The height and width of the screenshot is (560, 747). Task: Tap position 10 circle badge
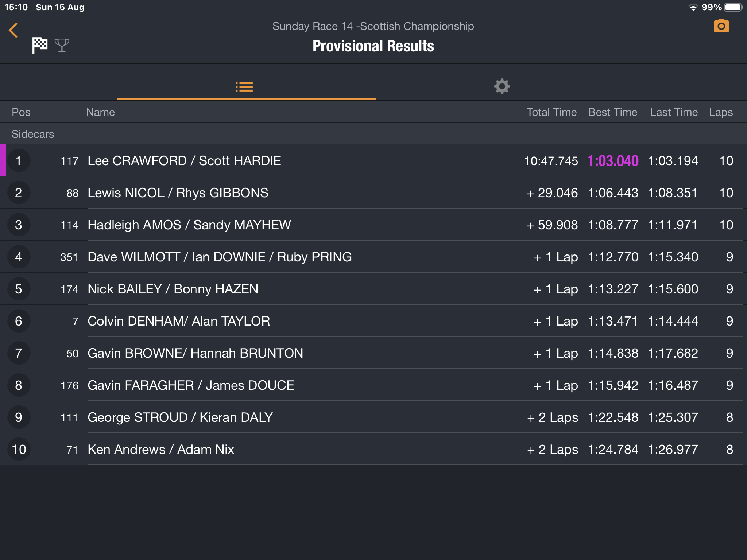click(19, 450)
